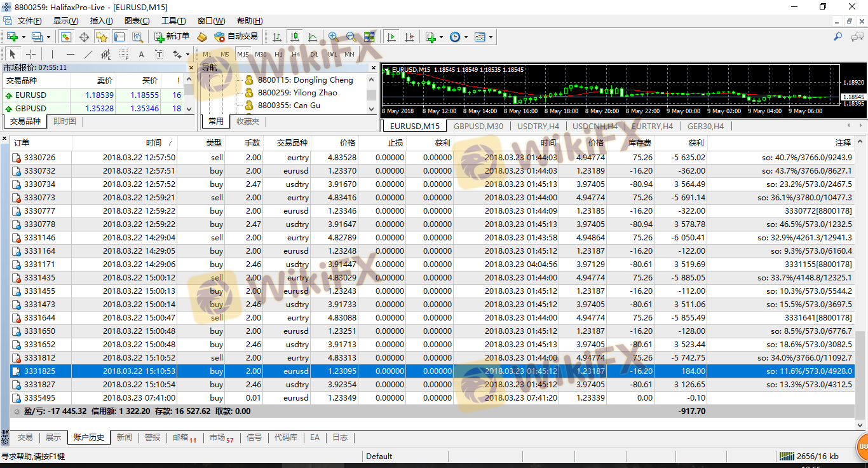Close the 市场报价 Market Watch panel
The image size is (868, 468).
191,67
